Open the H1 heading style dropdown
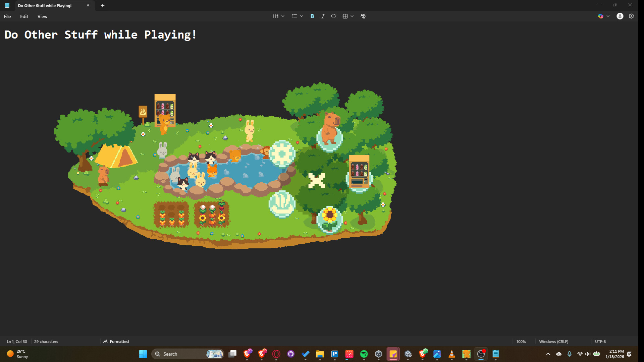 (x=278, y=16)
